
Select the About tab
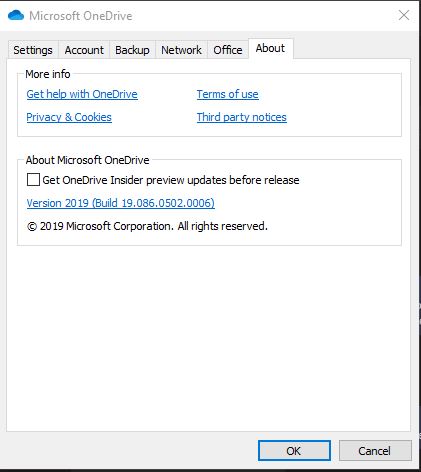click(x=270, y=49)
